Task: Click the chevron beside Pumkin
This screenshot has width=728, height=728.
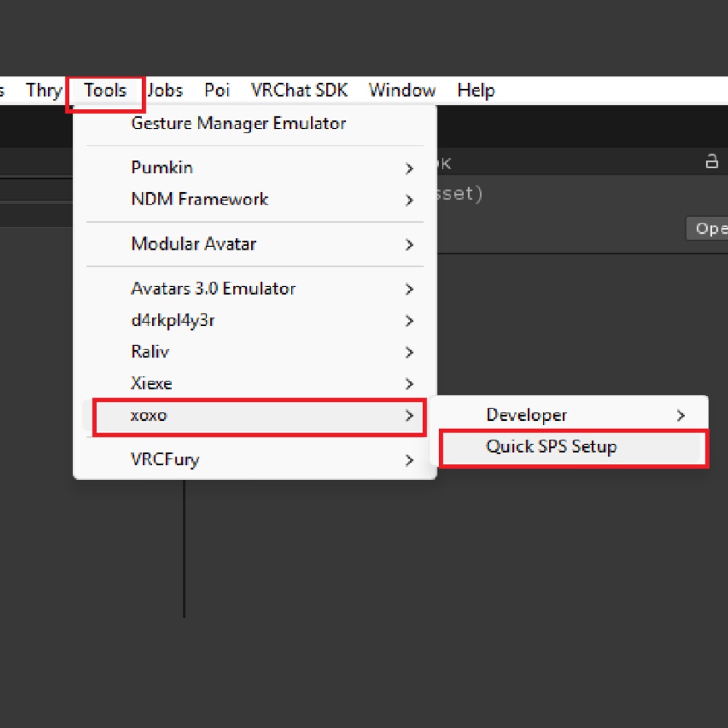Action: point(409,169)
